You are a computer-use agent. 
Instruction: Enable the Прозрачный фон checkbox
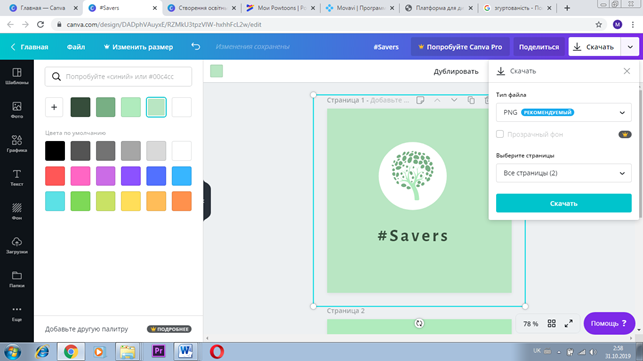pyautogui.click(x=500, y=134)
